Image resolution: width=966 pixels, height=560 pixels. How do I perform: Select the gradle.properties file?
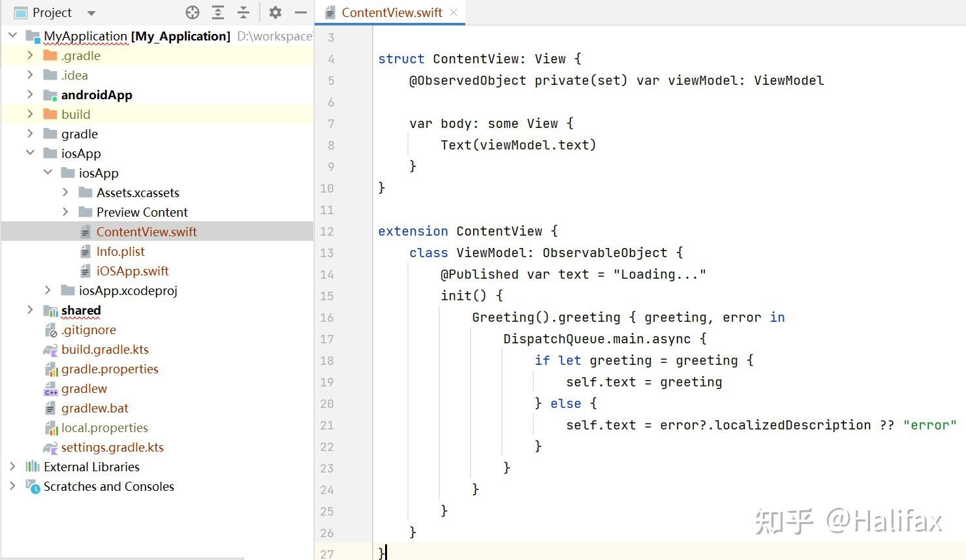110,369
